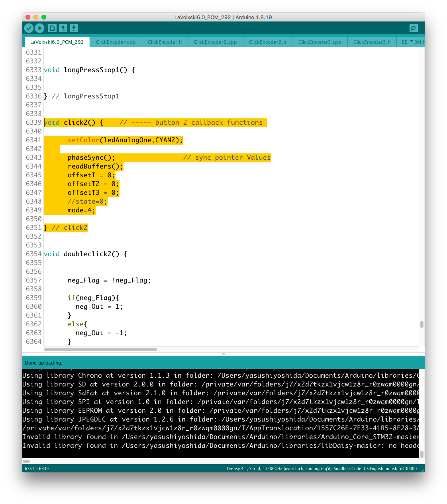Click the Arduino_Core_STM32-master invalid library line
This screenshot has width=447, height=504.
pos(220,437)
